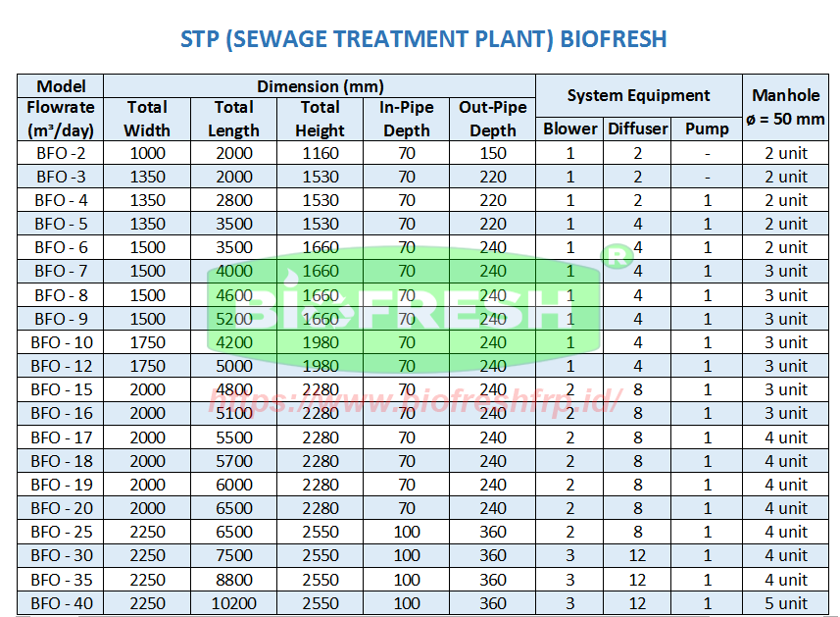Image resolution: width=840 pixels, height=617 pixels.
Task: Click the 'Out-Pipe Depth' column header
Action: 492,119
